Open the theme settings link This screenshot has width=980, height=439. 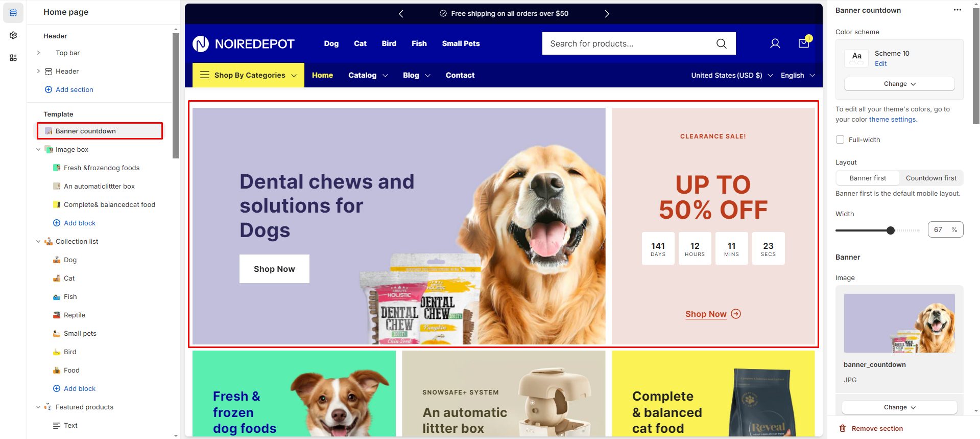pyautogui.click(x=892, y=119)
